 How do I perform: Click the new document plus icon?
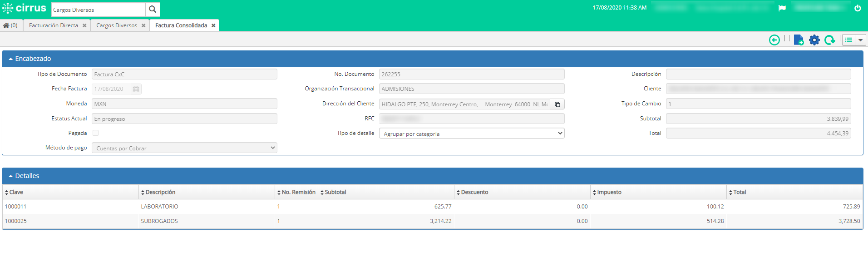click(799, 40)
